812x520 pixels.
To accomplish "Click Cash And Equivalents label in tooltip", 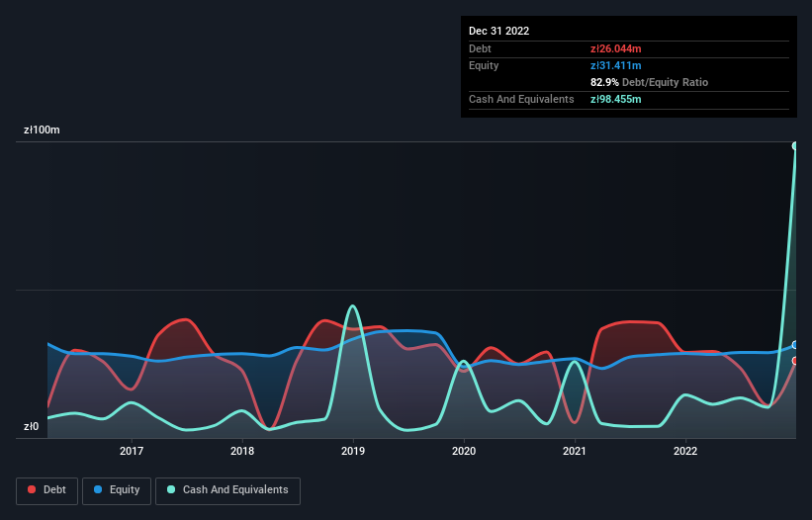I will [521, 99].
